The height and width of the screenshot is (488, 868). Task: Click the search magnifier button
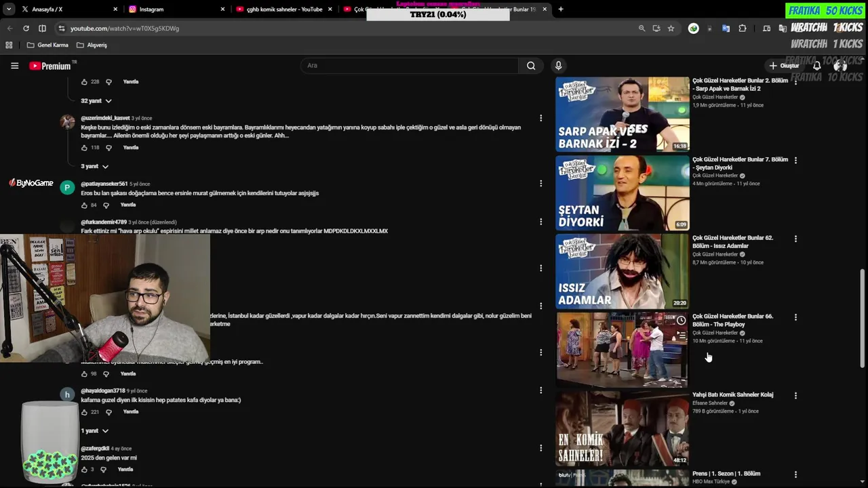[531, 66]
